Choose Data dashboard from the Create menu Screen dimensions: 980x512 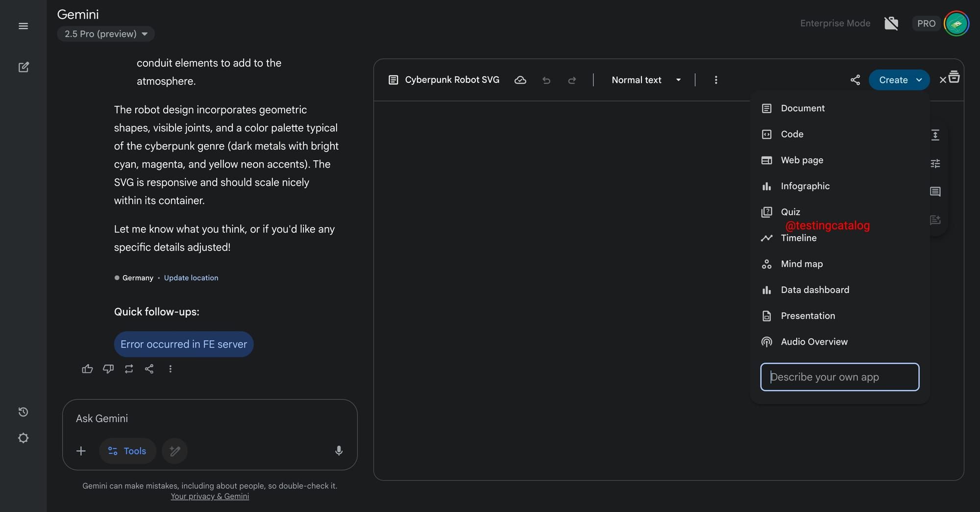pos(840,290)
